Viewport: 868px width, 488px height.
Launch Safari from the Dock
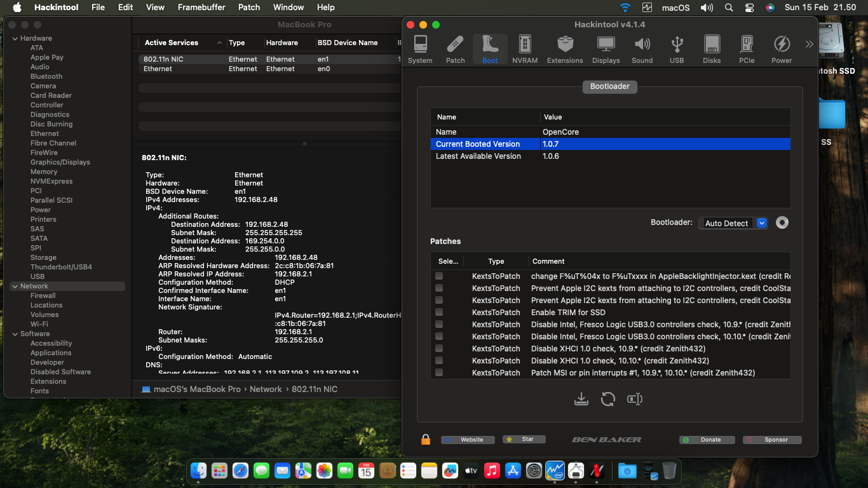240,471
